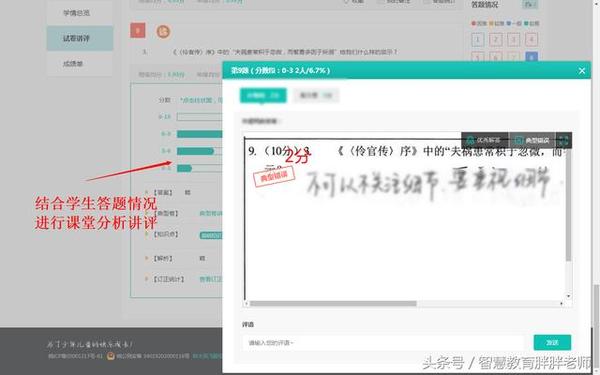Click the teal knowledge point tag

click(211, 235)
